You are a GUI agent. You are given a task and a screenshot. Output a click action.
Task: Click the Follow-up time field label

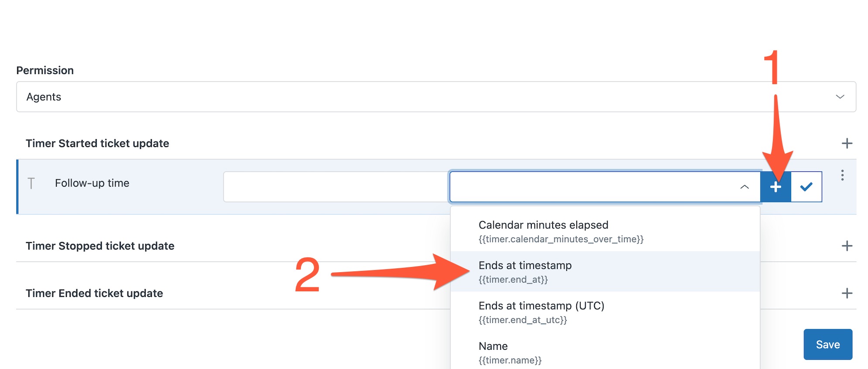click(92, 183)
